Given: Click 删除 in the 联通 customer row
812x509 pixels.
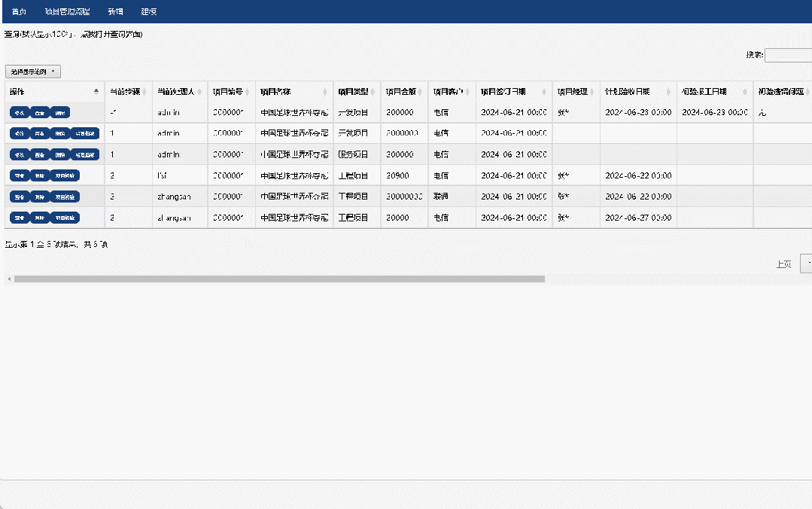Looking at the screenshot, I should pos(40,197).
